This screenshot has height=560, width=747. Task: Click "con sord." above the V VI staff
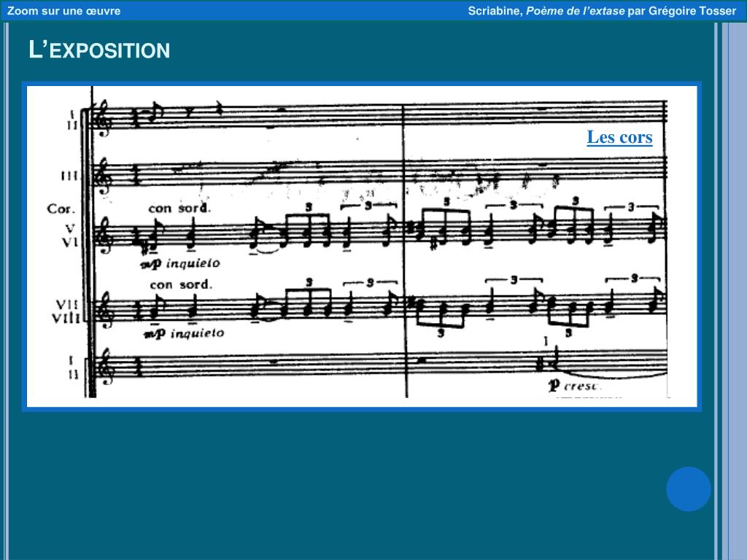(x=179, y=208)
